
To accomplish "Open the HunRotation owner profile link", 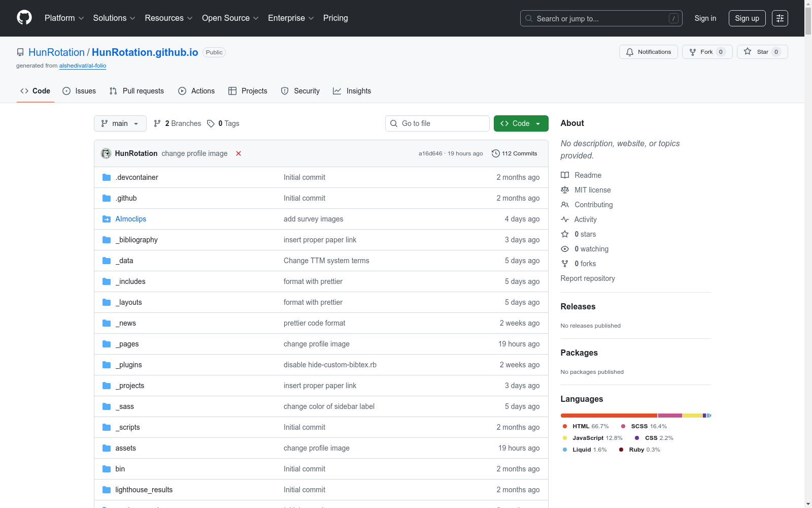I will [x=56, y=52].
